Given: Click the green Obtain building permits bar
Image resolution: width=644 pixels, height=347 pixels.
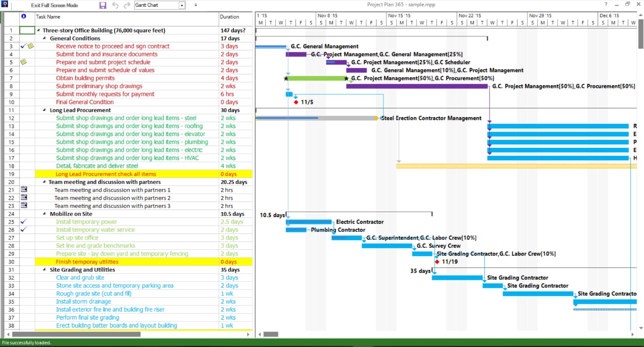Looking at the screenshot, I should 316,78.
